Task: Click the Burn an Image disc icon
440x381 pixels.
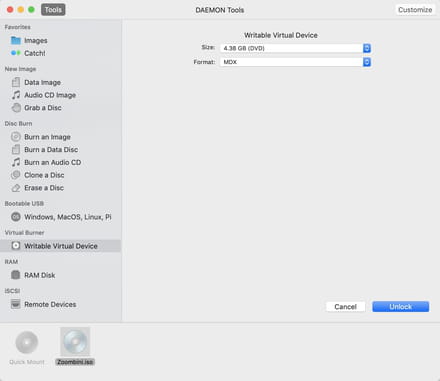Action: point(16,137)
